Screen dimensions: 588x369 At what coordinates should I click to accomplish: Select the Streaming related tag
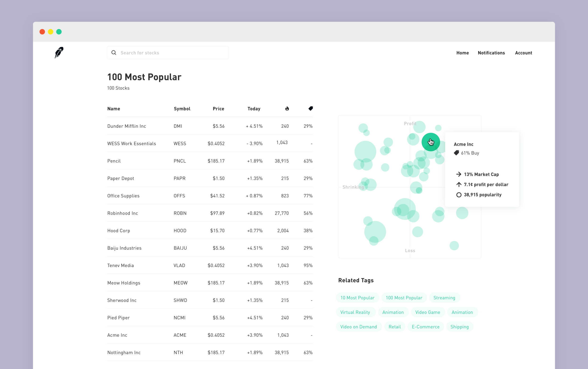[x=444, y=298]
